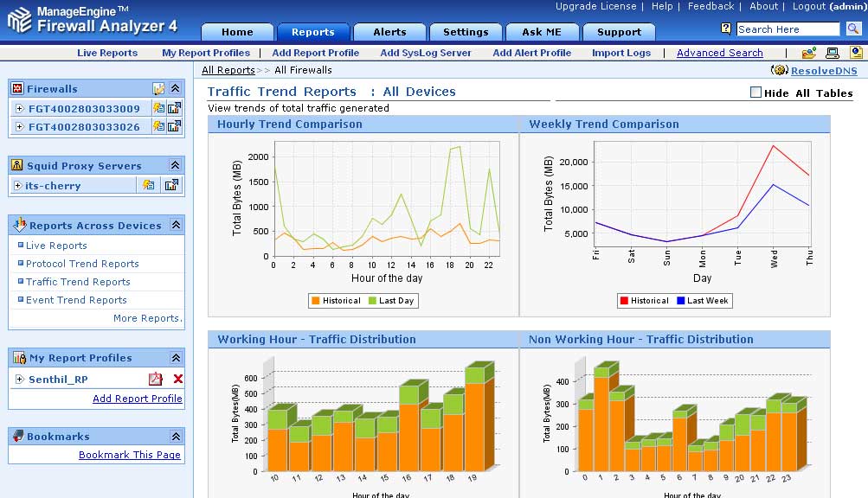Open the Protocol Trend Reports link
The width and height of the screenshot is (868, 498).
[x=82, y=264]
